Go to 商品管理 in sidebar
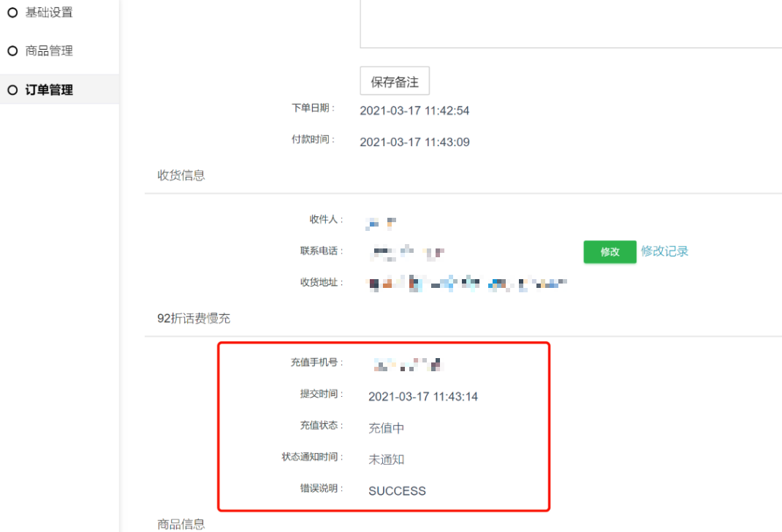This screenshot has width=782, height=532. [x=49, y=51]
